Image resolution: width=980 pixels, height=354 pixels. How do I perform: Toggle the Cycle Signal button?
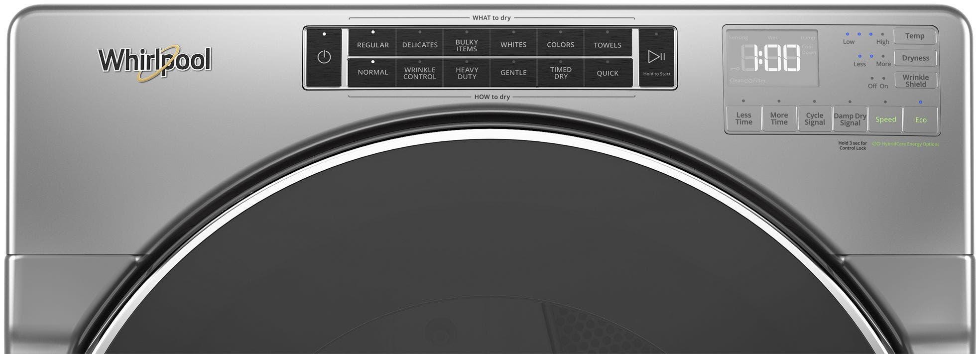click(x=815, y=118)
